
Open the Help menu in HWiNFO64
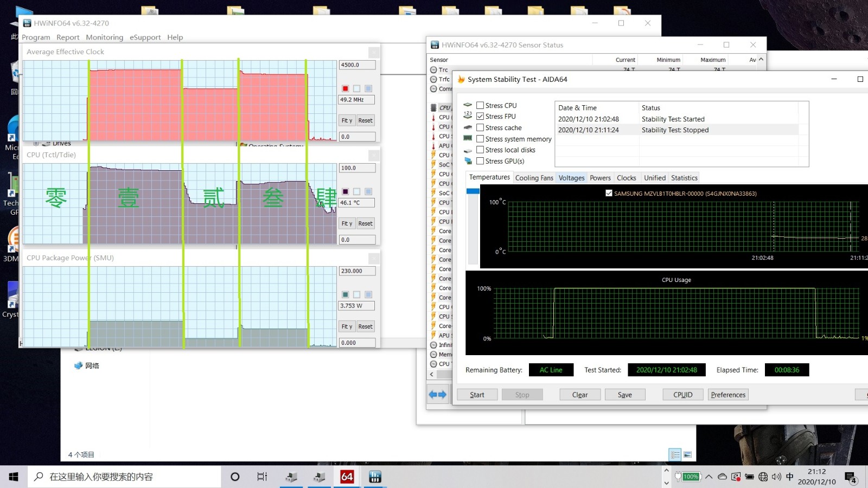pyautogui.click(x=175, y=37)
